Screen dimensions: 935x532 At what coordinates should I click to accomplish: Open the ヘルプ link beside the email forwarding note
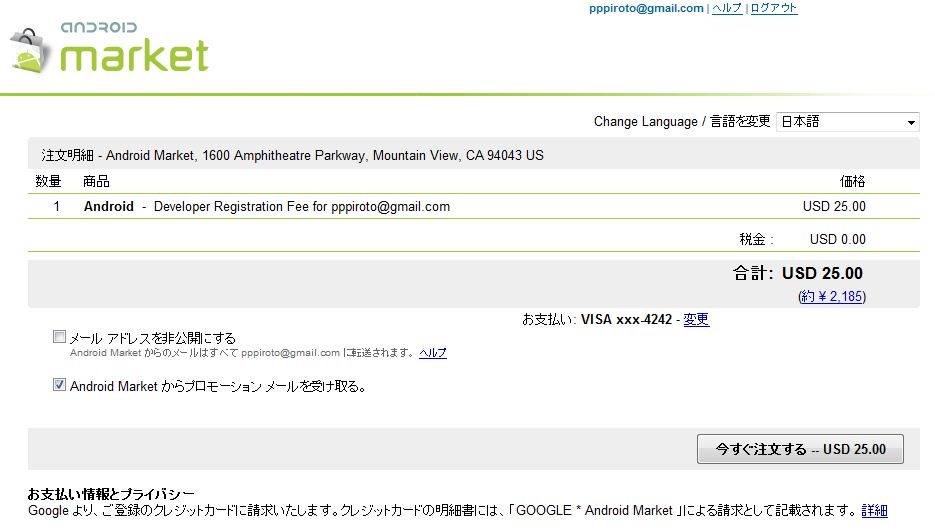(x=433, y=353)
